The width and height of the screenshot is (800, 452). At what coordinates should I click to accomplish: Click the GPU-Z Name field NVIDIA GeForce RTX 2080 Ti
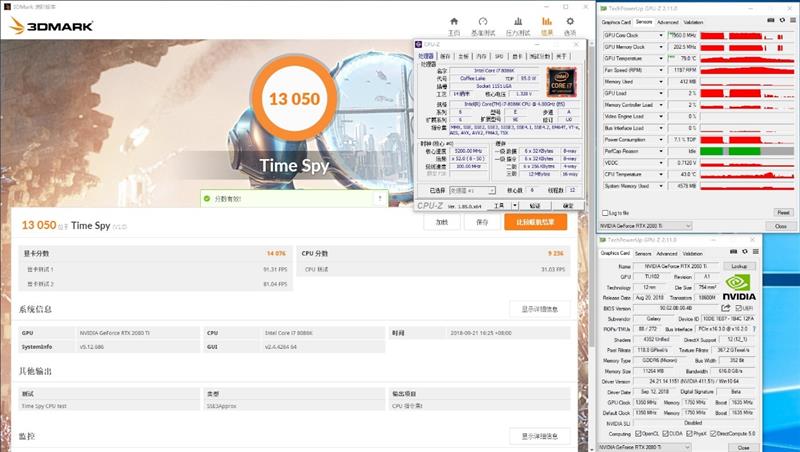(676, 266)
